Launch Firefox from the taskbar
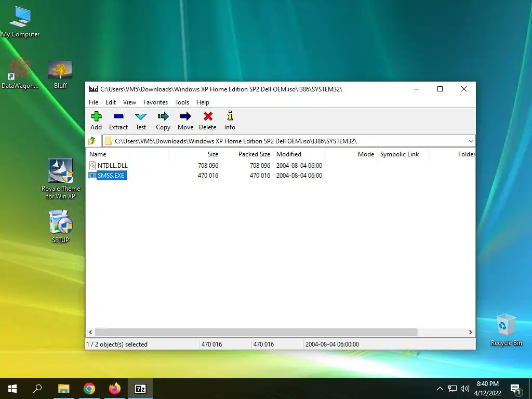The width and height of the screenshot is (532, 399). [115, 389]
